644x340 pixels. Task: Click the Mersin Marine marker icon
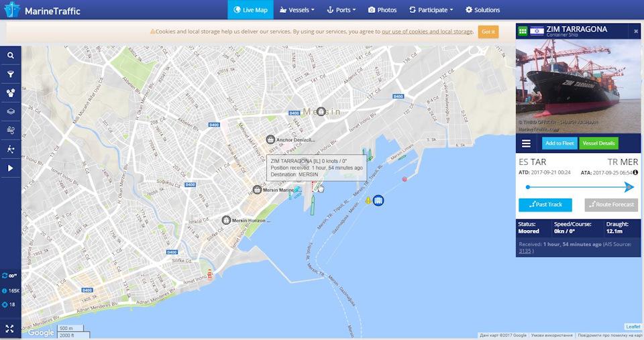(257, 190)
